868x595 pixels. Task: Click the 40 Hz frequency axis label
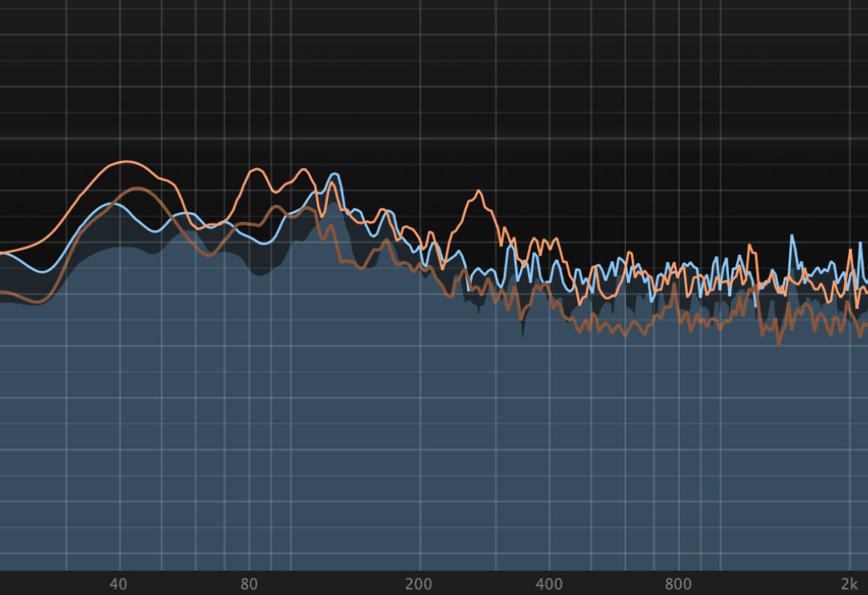[x=119, y=584]
